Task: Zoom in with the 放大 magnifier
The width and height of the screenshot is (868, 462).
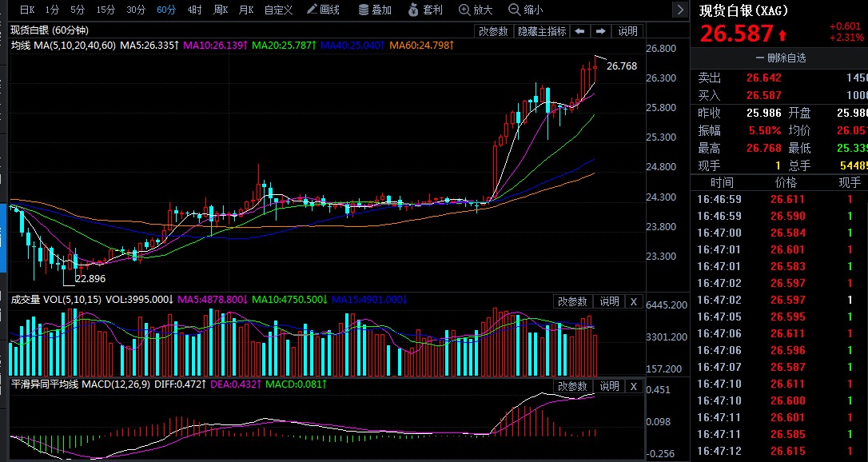Action: (476, 10)
